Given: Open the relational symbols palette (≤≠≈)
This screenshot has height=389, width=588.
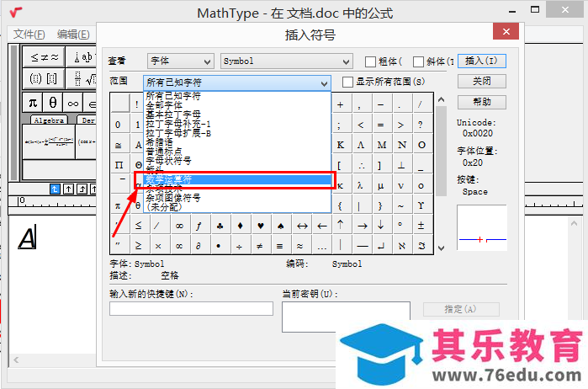Looking at the screenshot, I should tap(44, 56).
